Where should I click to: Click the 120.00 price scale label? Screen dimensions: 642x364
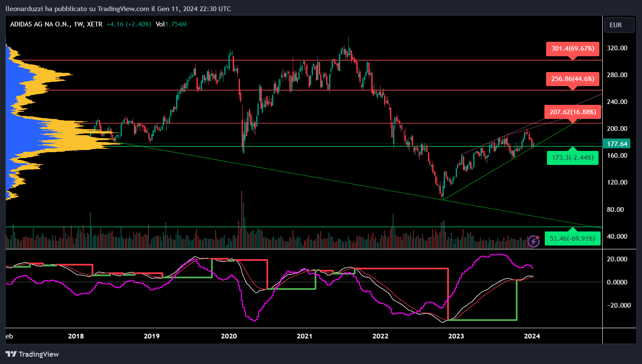[x=617, y=182]
